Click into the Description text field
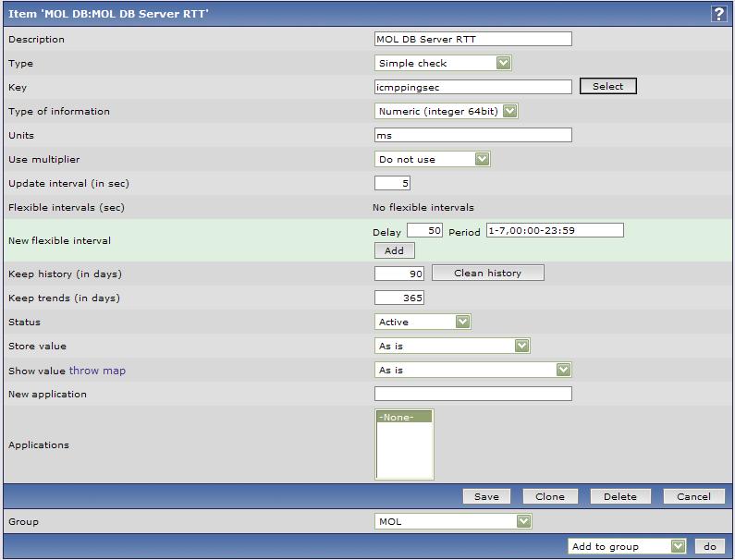735x560 pixels. (x=472, y=39)
